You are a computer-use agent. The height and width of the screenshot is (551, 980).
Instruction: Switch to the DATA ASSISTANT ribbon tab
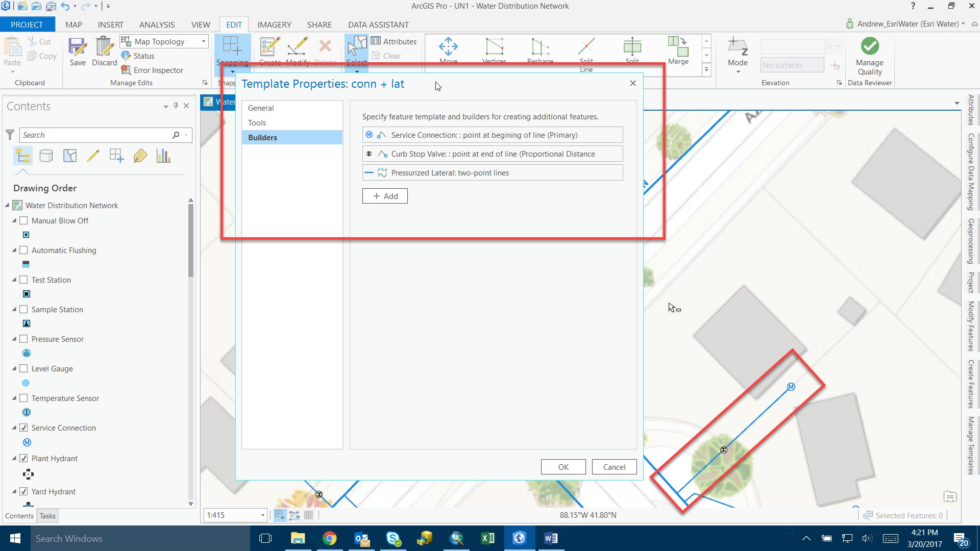pos(378,24)
